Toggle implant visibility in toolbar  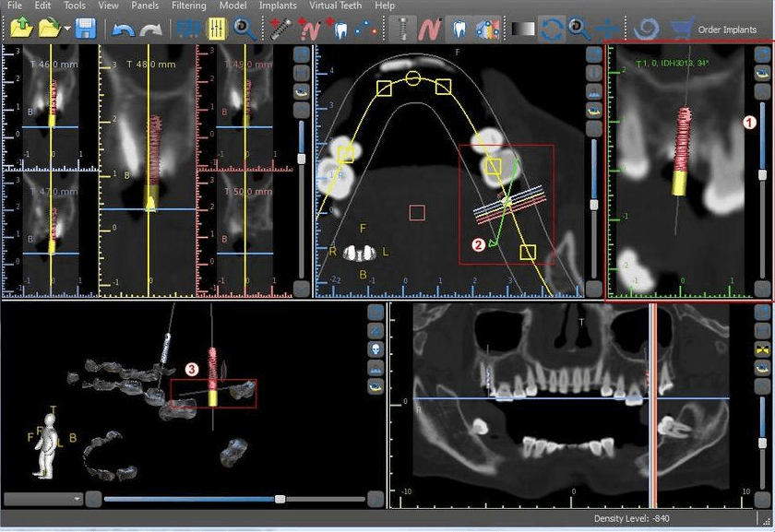(x=402, y=29)
